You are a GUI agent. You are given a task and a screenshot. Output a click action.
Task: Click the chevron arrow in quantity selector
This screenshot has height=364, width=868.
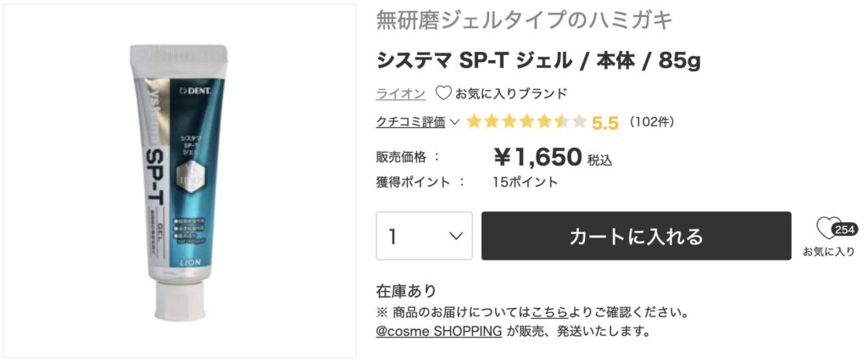click(x=456, y=236)
